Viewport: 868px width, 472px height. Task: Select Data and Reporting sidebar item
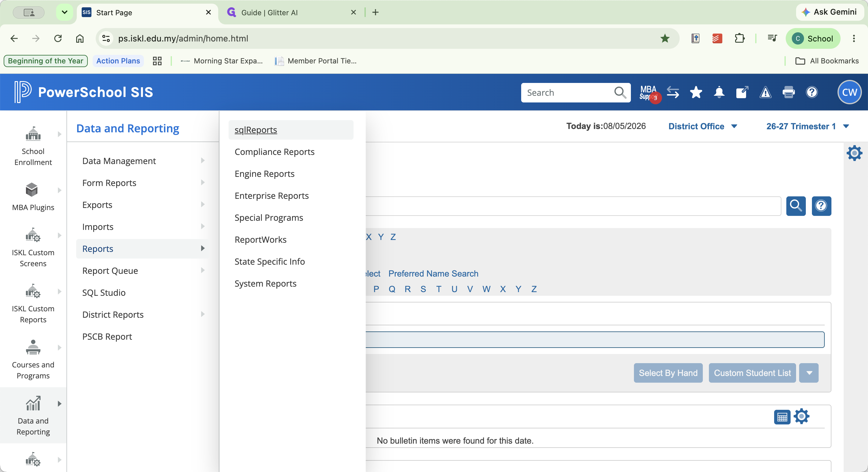(x=33, y=415)
